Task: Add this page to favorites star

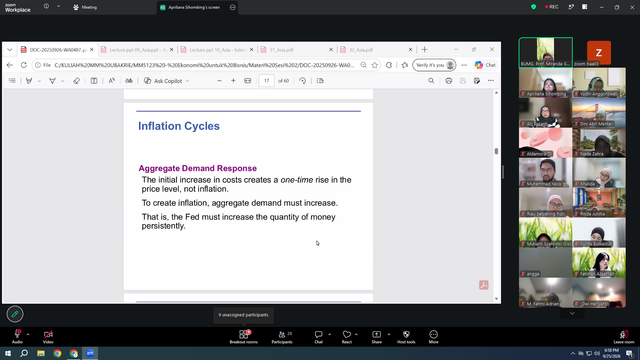Action: [375, 65]
